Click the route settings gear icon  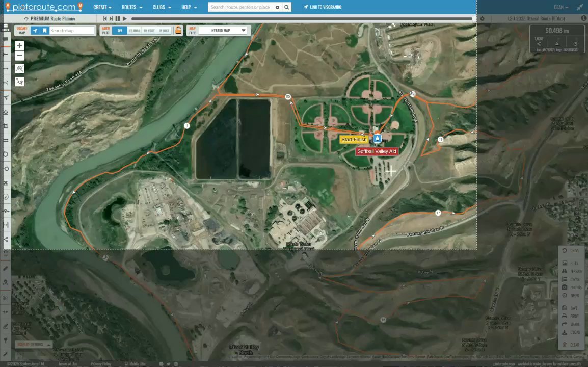click(482, 18)
